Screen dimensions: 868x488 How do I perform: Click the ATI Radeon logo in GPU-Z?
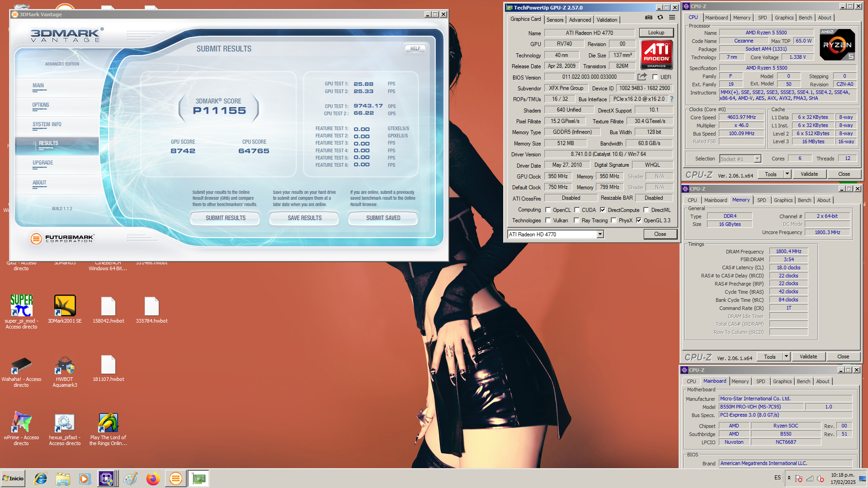pyautogui.click(x=657, y=54)
